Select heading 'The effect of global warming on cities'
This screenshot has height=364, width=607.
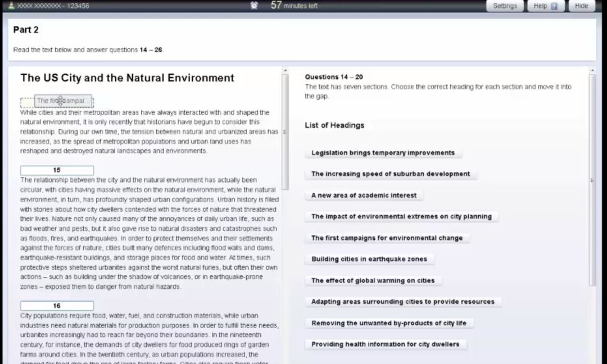[x=373, y=280]
